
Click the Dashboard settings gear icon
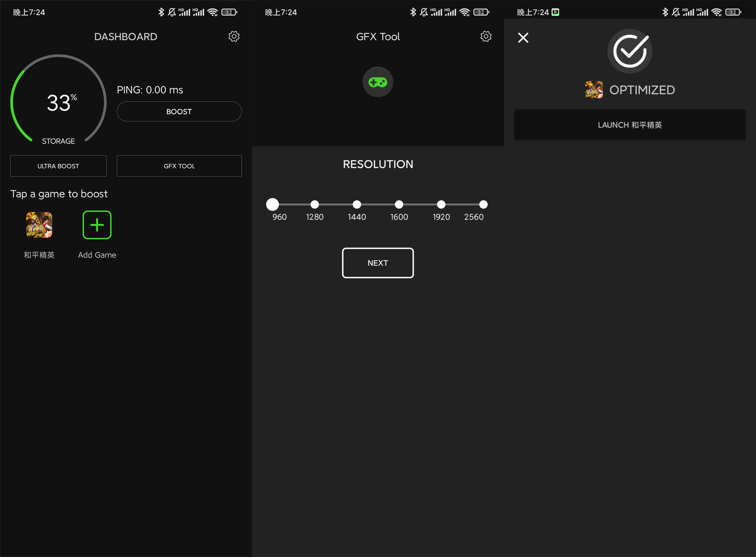coord(234,36)
